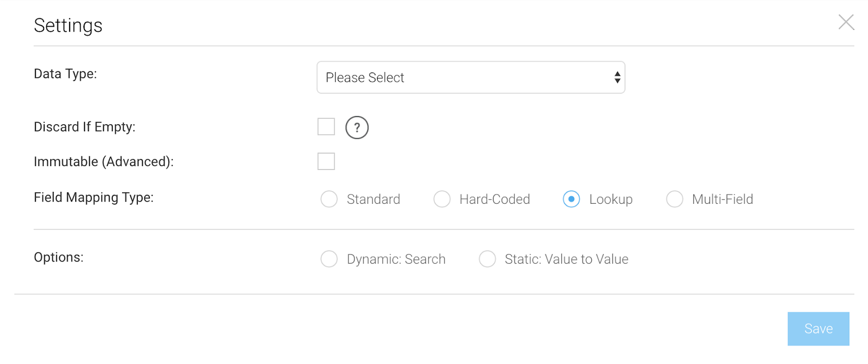
Task: Click the Settings dialog title
Action: pyautogui.click(x=68, y=25)
